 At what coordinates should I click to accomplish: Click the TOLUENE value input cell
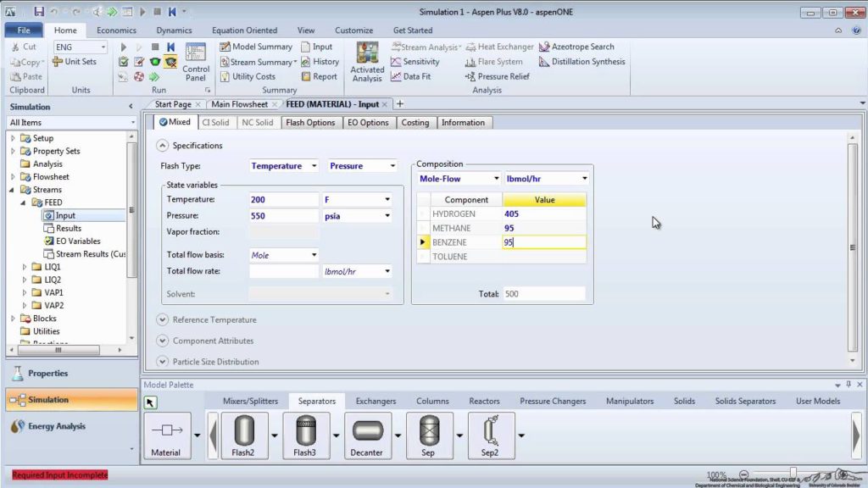click(x=544, y=257)
